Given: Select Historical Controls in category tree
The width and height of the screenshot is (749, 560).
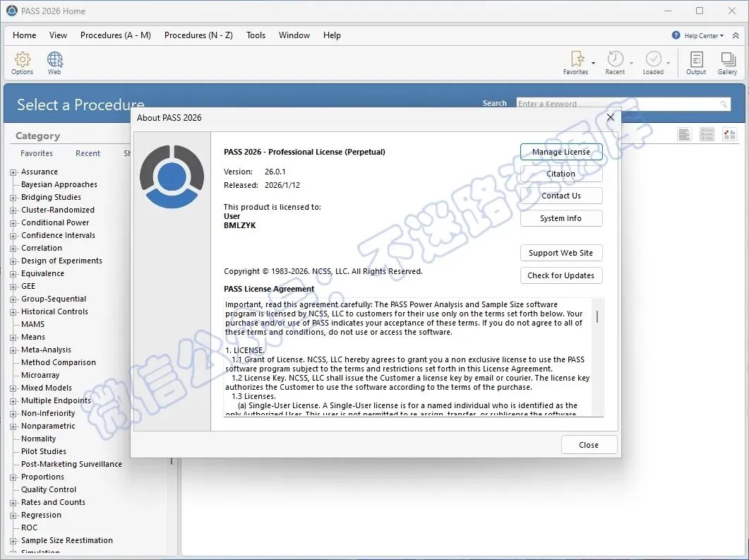Looking at the screenshot, I should point(54,311).
